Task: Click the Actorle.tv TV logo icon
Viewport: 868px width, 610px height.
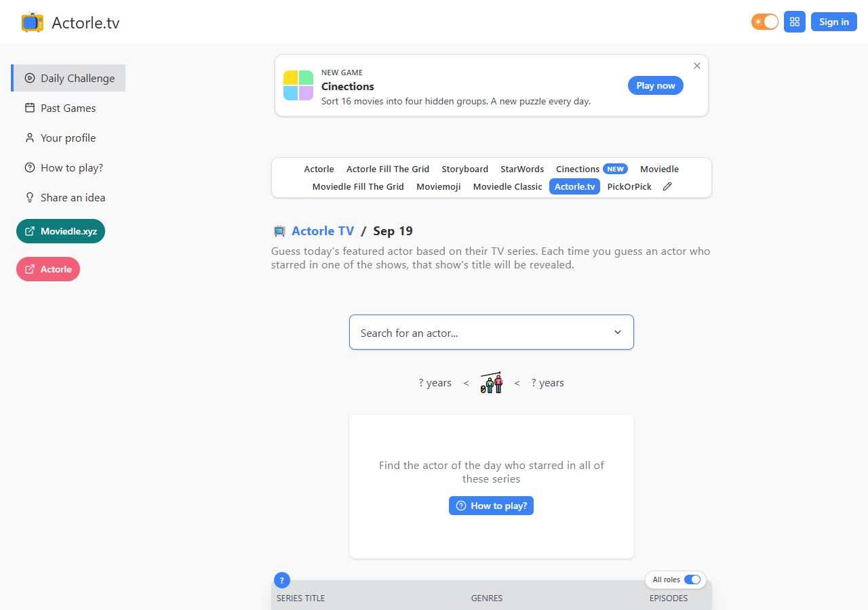Action: tap(33, 22)
